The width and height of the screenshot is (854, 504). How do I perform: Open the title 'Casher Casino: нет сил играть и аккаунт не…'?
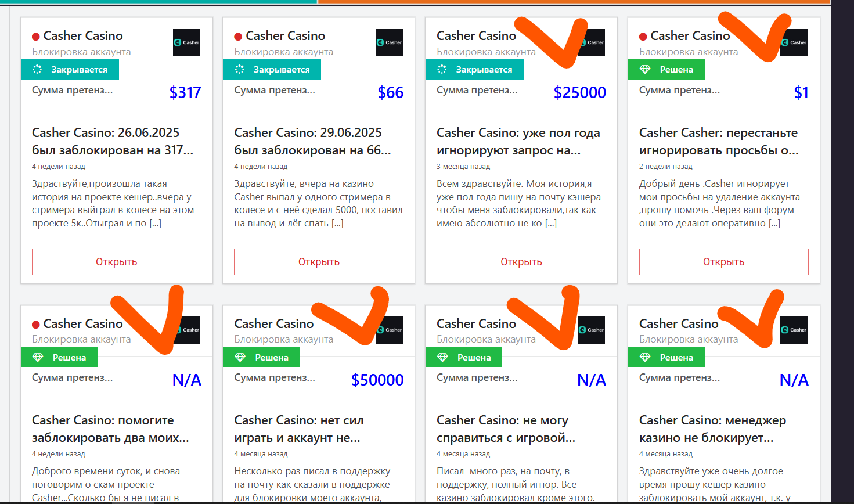pos(298,429)
